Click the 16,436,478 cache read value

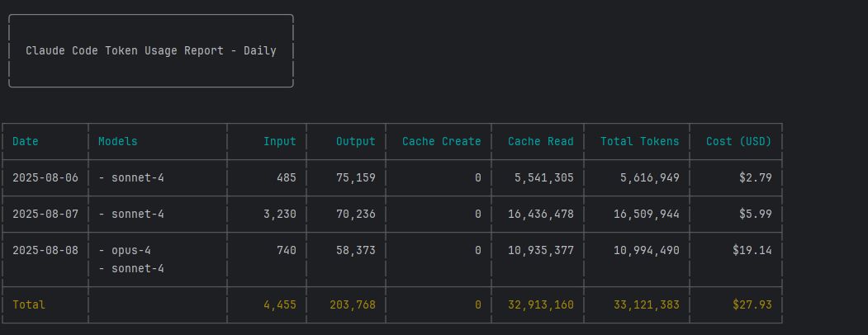(x=540, y=214)
